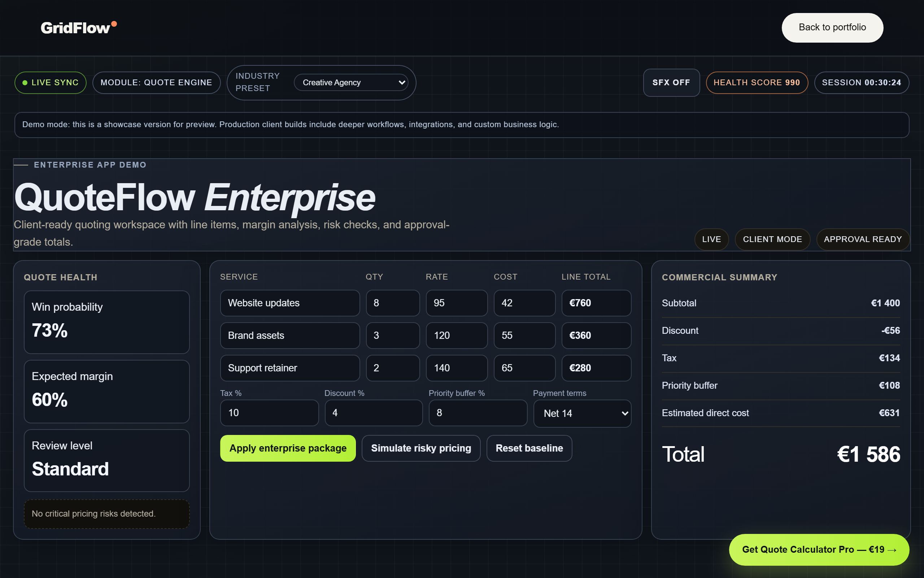
Task: Click the GridFlow logo
Action: [79, 27]
